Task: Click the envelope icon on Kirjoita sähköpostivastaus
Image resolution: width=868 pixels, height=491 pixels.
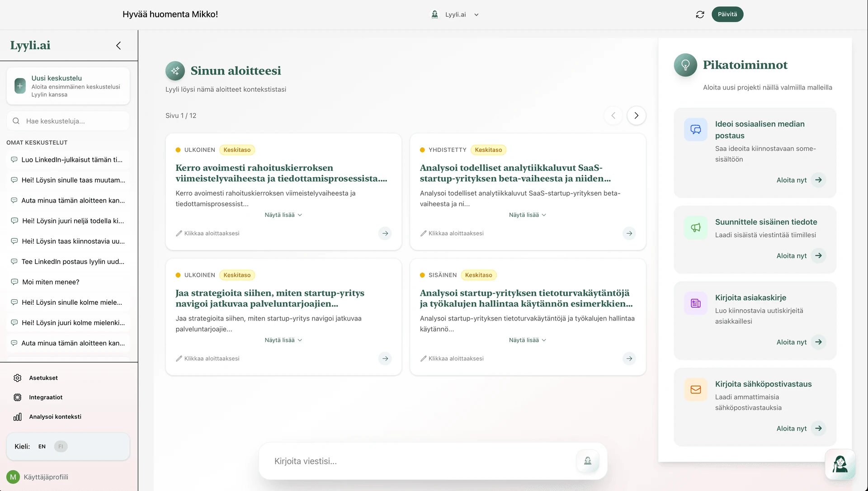Action: (696, 389)
